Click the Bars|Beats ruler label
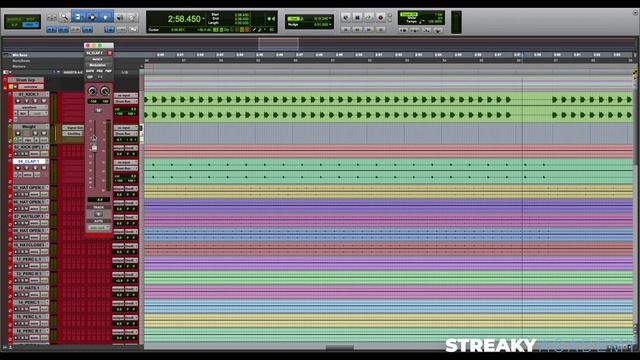 (21, 61)
